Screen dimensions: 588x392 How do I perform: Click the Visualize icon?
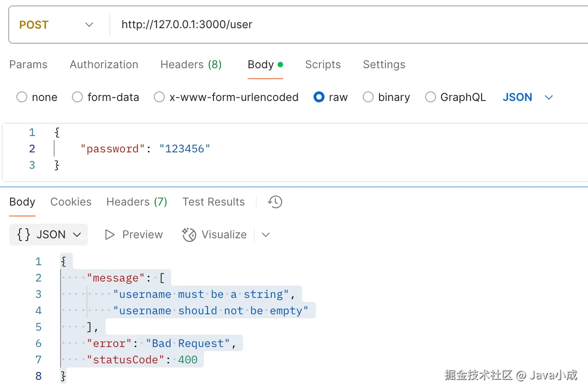click(x=189, y=235)
